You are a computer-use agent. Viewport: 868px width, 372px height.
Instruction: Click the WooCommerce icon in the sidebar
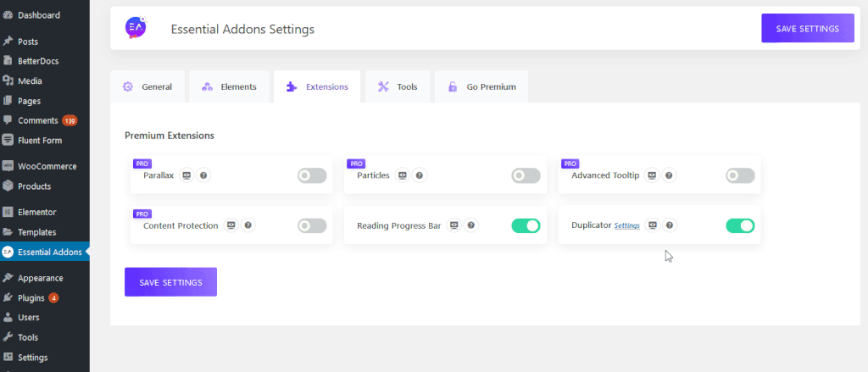tap(8, 166)
